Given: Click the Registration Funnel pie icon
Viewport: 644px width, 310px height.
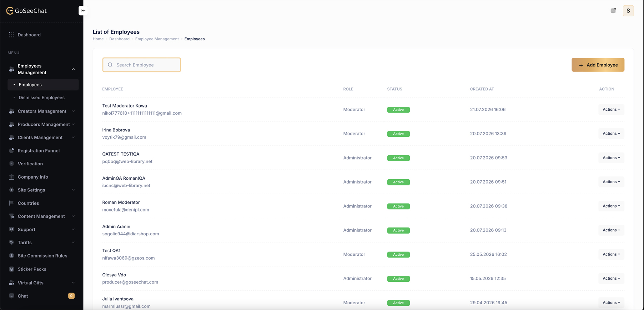Looking at the screenshot, I should (x=11, y=151).
